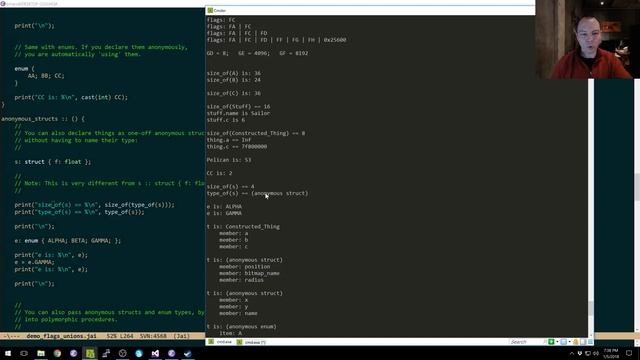Open the second Emacs taskbar icon

point(171,353)
